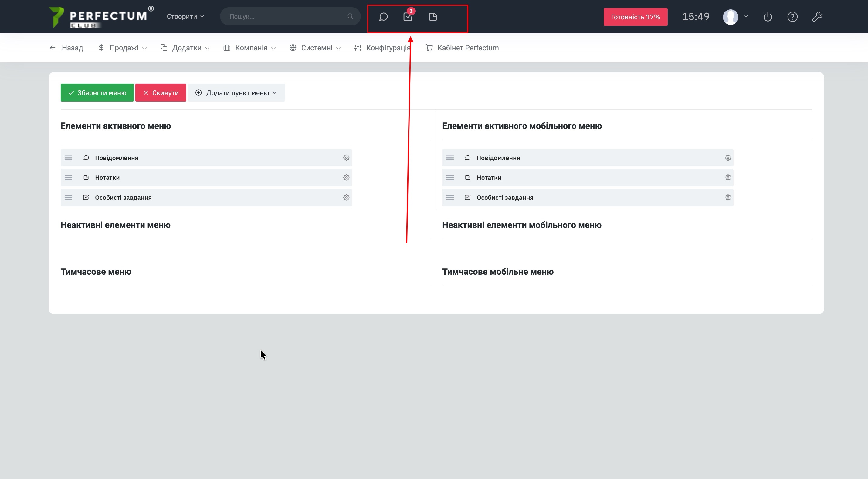868x479 pixels.
Task: Expand Додати пункт меню dropdown
Action: pyautogui.click(x=236, y=93)
